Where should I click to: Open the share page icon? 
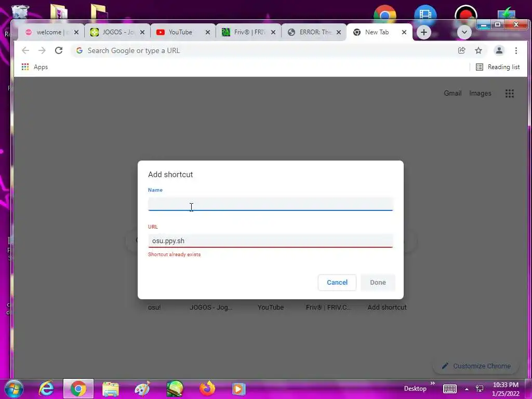coord(461,50)
